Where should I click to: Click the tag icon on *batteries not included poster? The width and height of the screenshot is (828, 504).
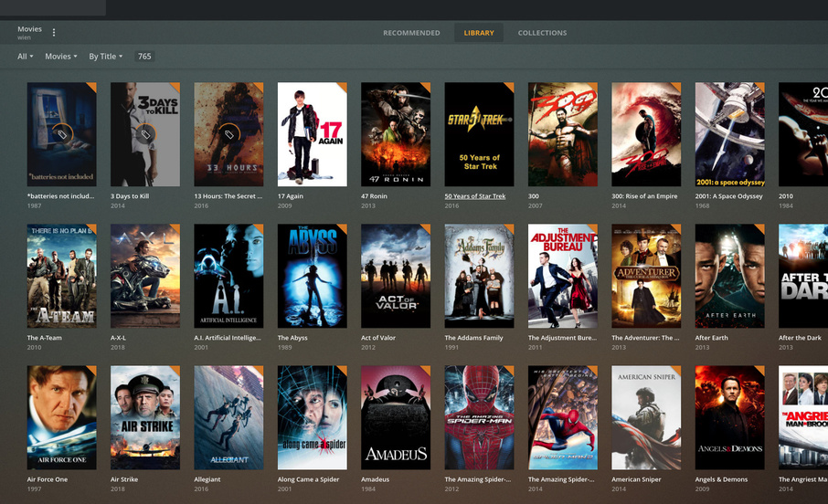tap(62, 134)
